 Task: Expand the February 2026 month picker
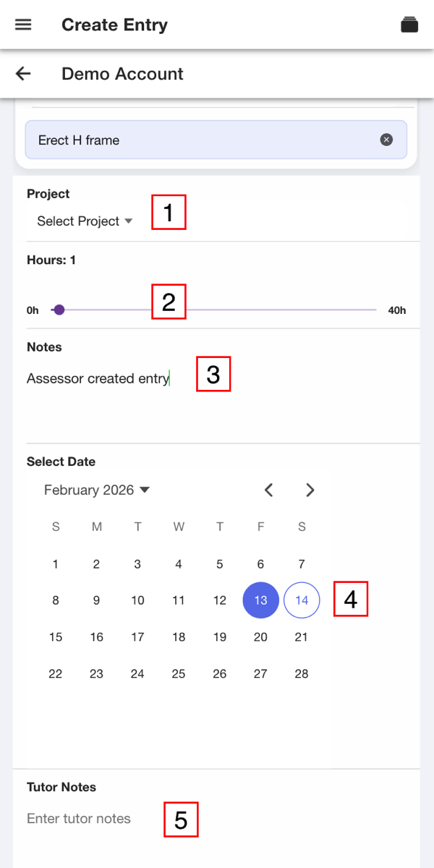pyautogui.click(x=97, y=490)
